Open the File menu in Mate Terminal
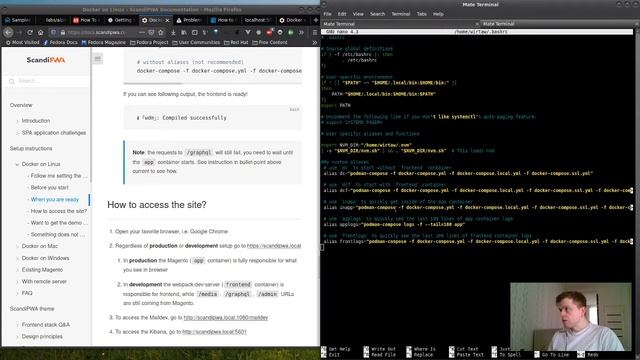The width and height of the screenshot is (640, 360). [327, 14]
